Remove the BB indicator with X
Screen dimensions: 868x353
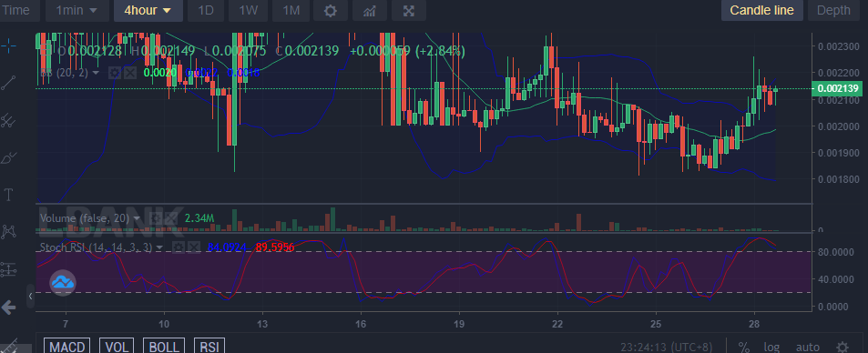click(129, 73)
